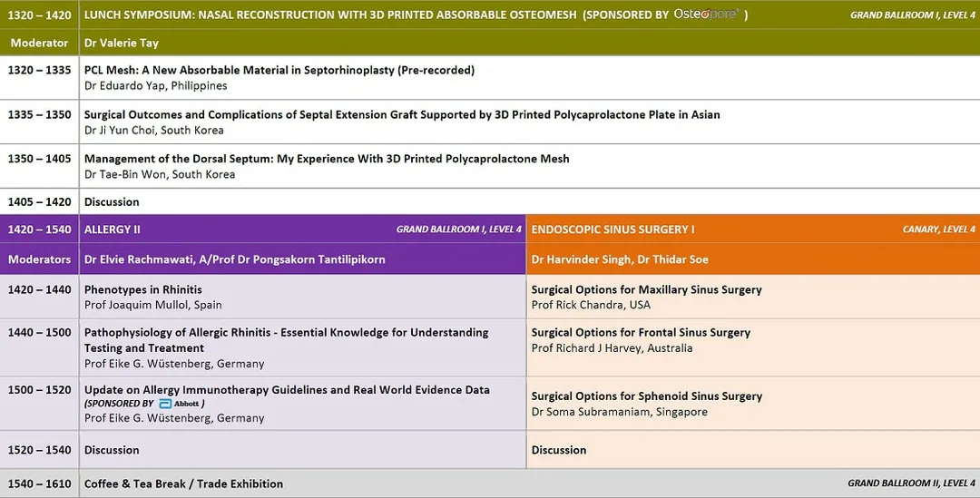Click the "1350 – 1405" time slot

coord(39,159)
